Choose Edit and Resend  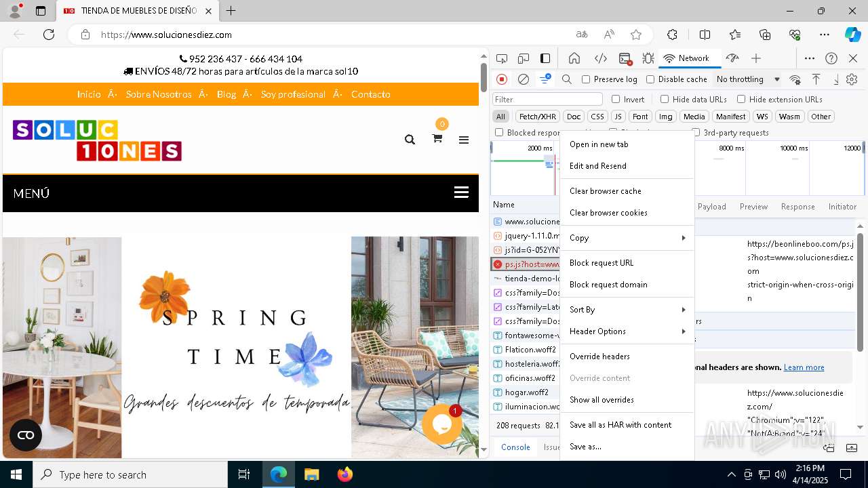(x=627, y=166)
